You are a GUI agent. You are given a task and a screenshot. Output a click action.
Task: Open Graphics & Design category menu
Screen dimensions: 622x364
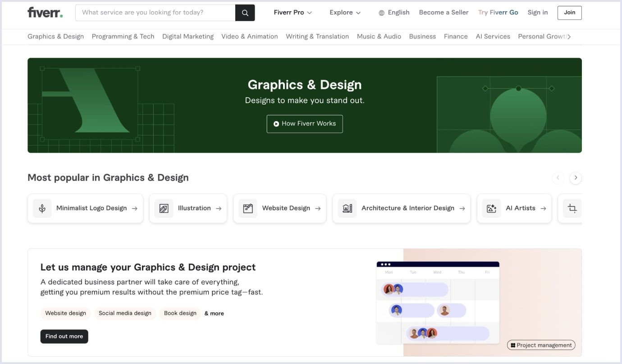coord(55,36)
